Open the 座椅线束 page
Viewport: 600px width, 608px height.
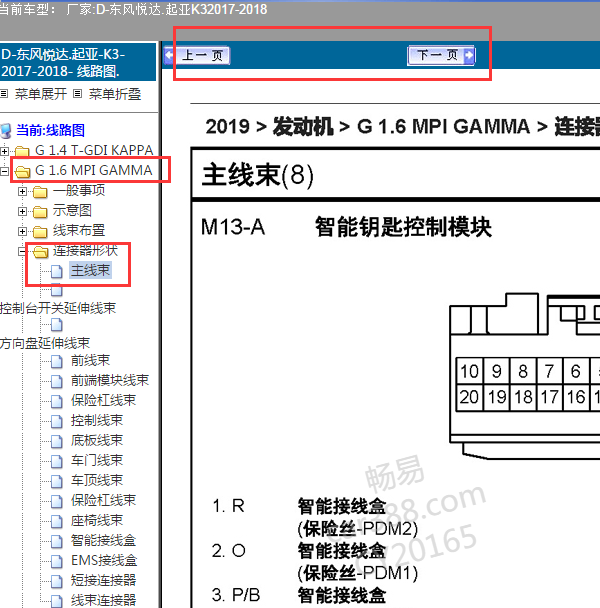pyautogui.click(x=97, y=520)
